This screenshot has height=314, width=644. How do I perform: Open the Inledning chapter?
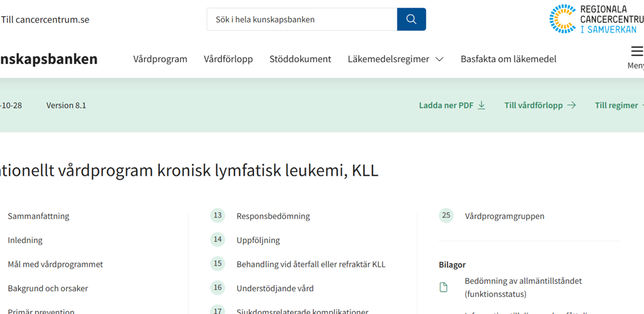click(25, 241)
